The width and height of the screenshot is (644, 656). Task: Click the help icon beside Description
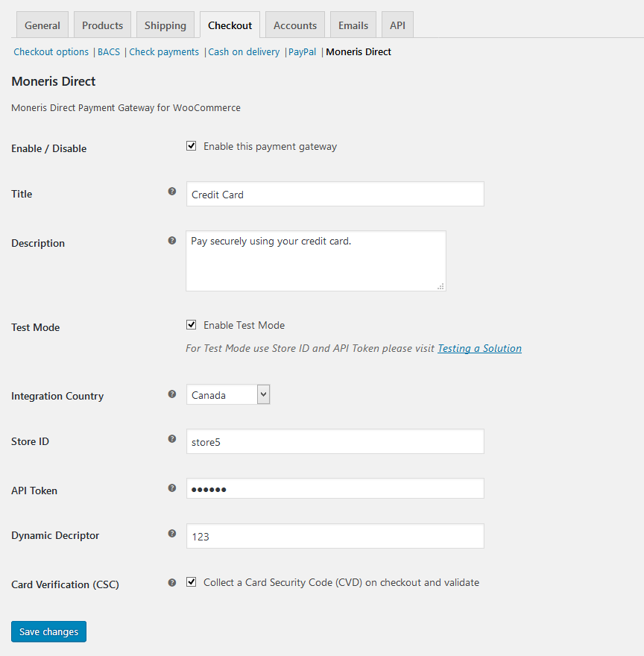(172, 241)
